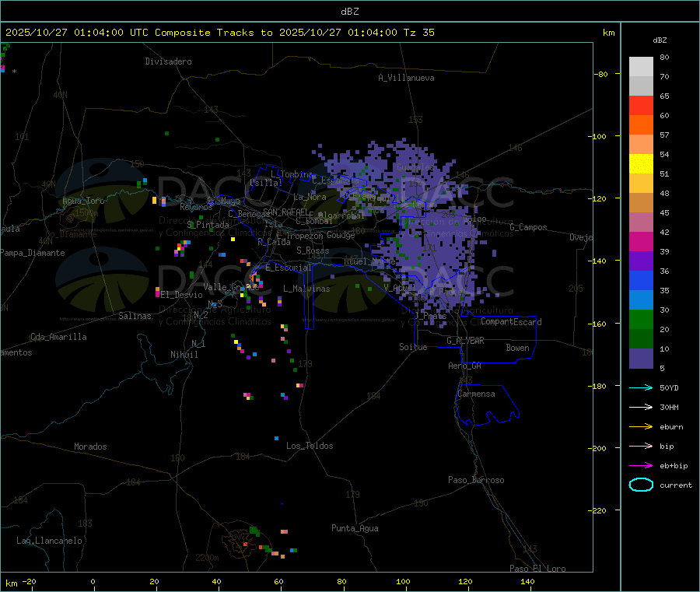Click the Divisadero label on map
The image size is (700, 592).
click(x=168, y=61)
